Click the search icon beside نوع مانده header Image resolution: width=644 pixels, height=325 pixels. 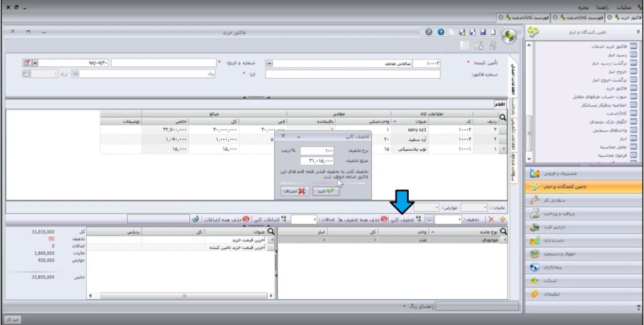[x=504, y=232]
